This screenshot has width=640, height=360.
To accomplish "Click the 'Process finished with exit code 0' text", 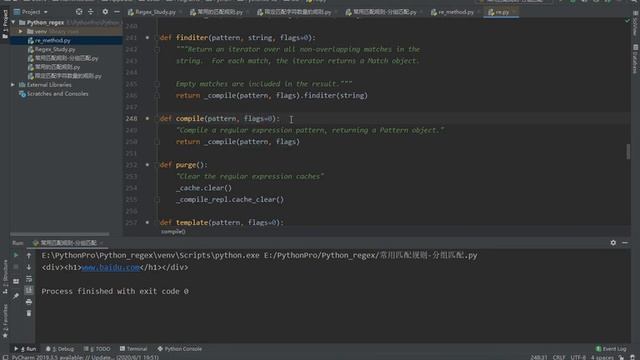I will [x=115, y=291].
